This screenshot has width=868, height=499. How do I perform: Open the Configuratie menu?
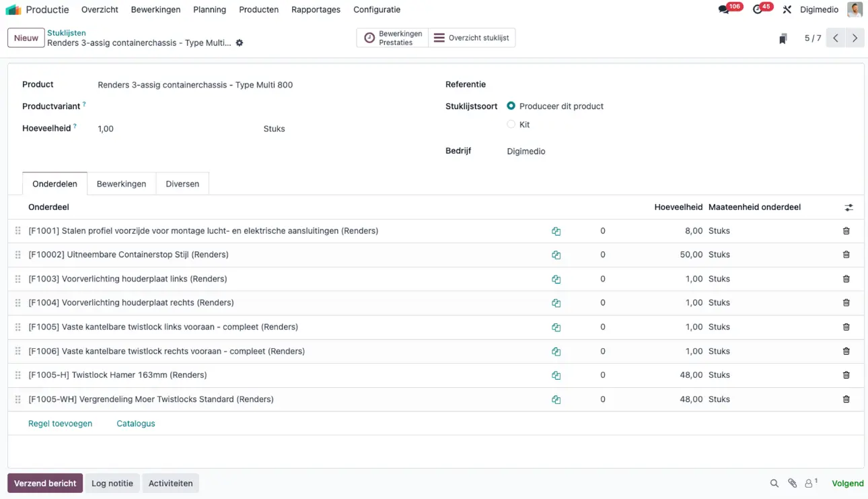coord(377,10)
